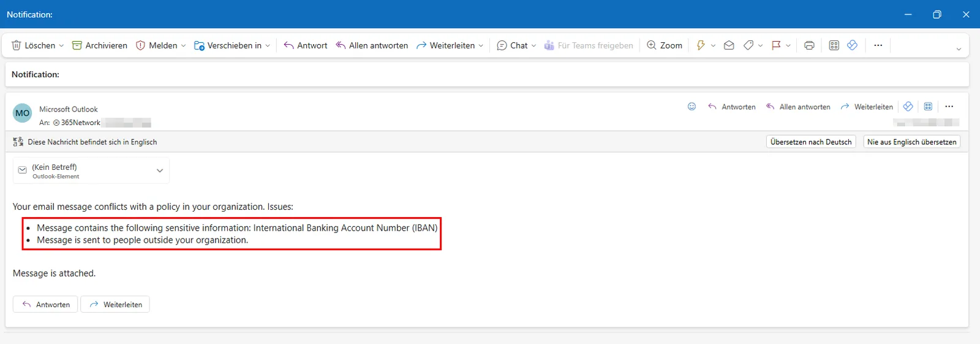The width and height of the screenshot is (980, 344).
Task: Click the Apps grid icon in top toolbar
Action: pyautogui.click(x=834, y=45)
